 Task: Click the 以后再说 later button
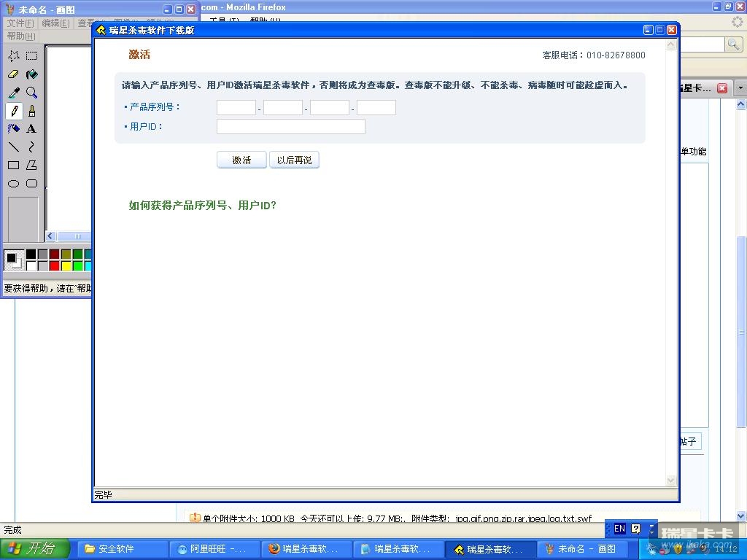294,160
